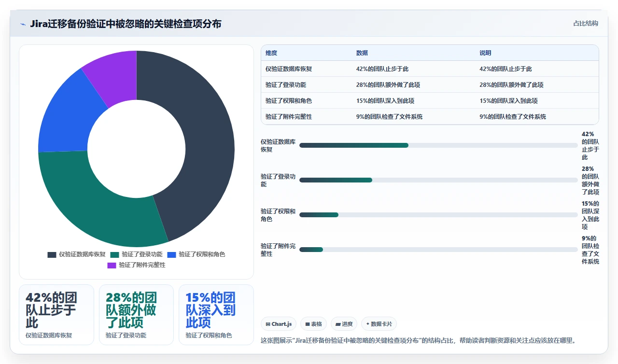Click the 表格 tag chip
Viewport: 618px width, 364px height.
(x=313, y=324)
